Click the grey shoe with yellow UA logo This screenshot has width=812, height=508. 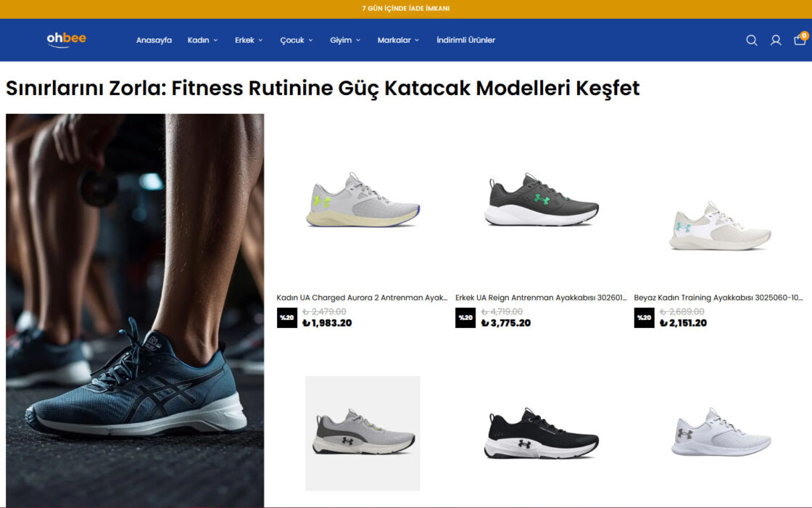tap(362, 200)
